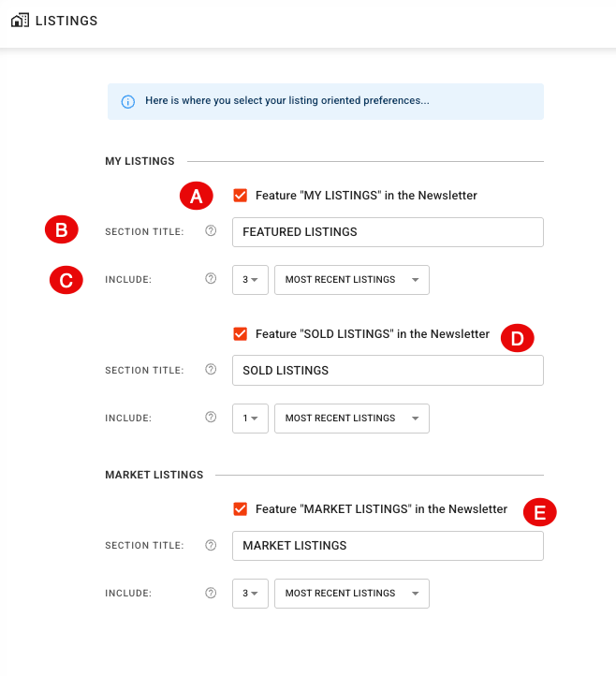The image size is (616, 676).
Task: Open the Sold Listings count dropdown showing 1
Action: point(251,419)
